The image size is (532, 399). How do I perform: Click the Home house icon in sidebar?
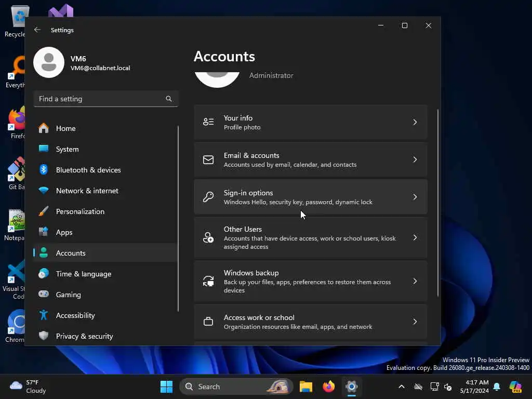pyautogui.click(x=44, y=128)
